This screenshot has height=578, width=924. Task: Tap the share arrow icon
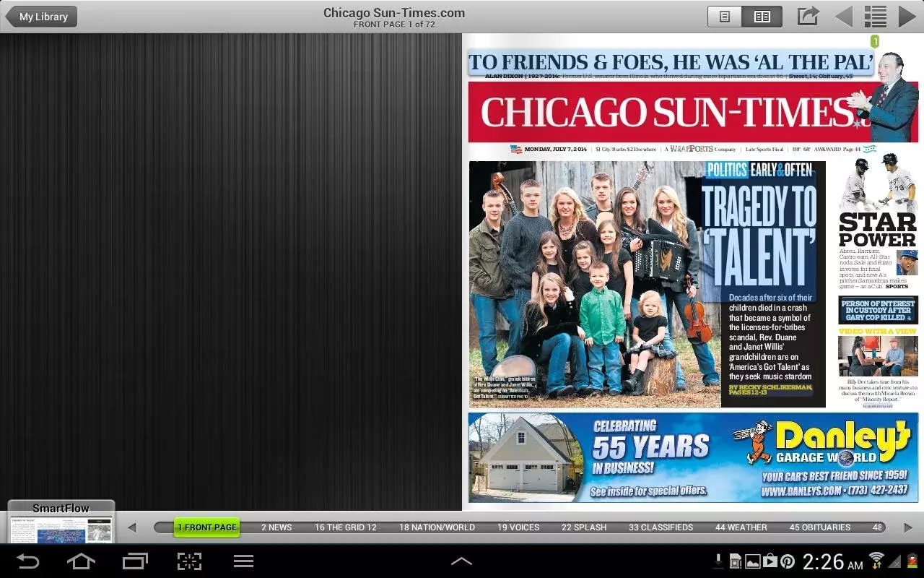click(x=808, y=16)
